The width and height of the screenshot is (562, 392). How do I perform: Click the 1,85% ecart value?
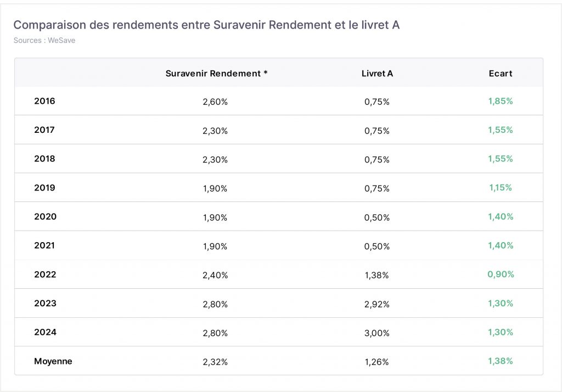(501, 101)
